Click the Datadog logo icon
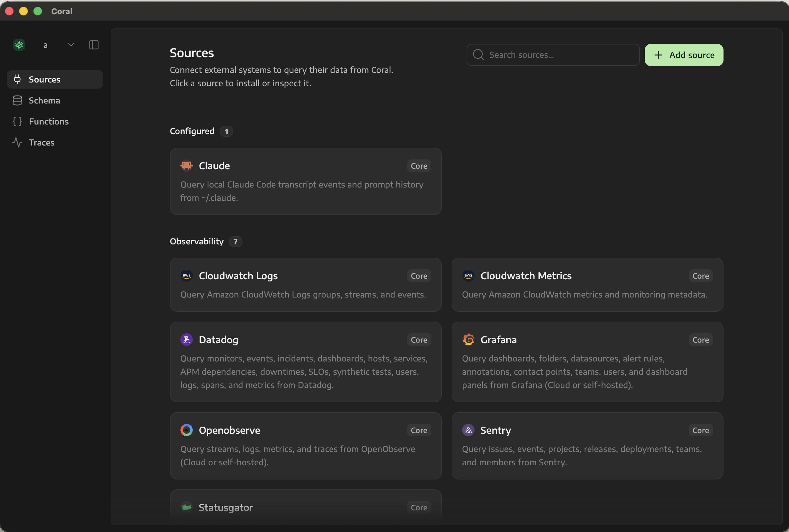Viewport: 789px width, 532px height. click(186, 339)
